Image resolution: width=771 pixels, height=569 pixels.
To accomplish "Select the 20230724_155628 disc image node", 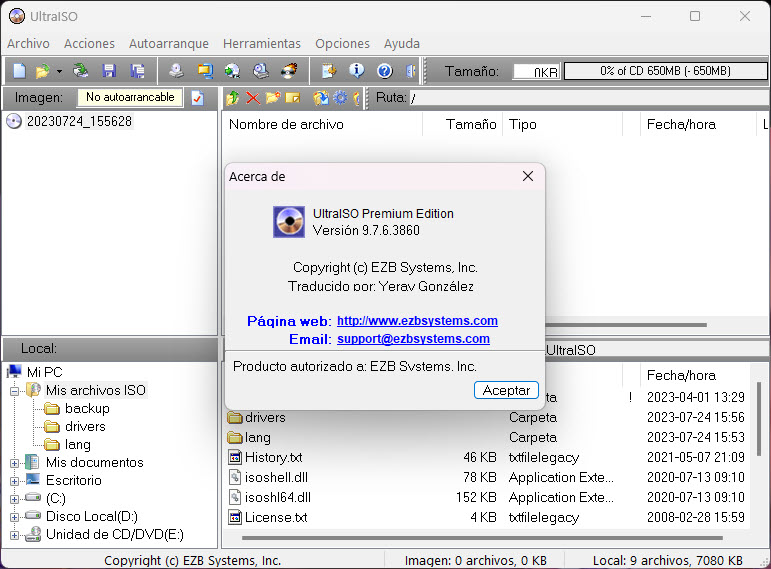I will pos(79,121).
